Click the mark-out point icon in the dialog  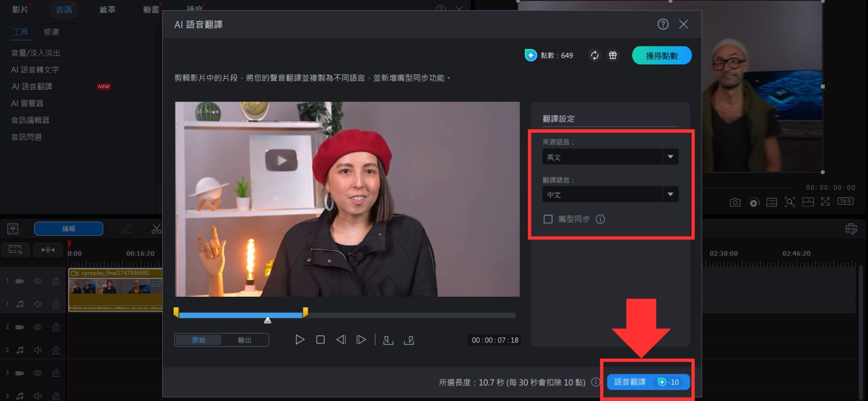coord(409,340)
